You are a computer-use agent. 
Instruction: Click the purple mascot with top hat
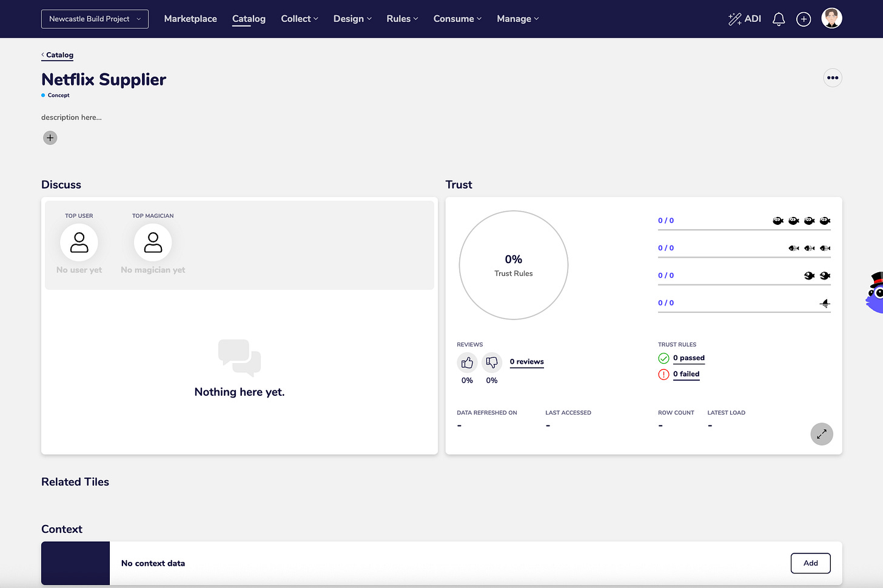(875, 293)
